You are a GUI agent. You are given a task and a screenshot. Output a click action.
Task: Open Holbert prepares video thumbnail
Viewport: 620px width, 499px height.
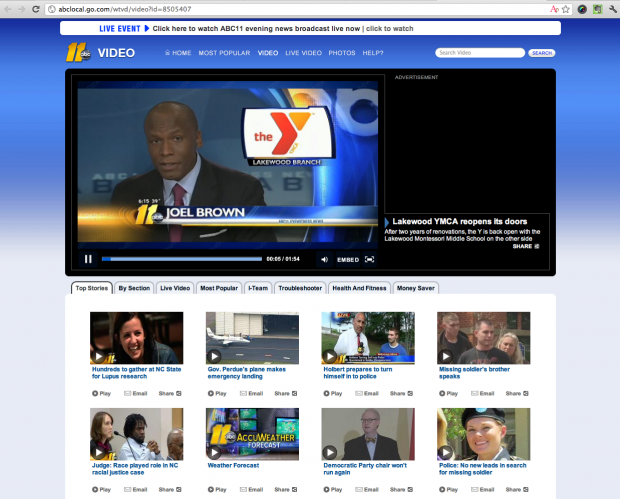pos(368,338)
